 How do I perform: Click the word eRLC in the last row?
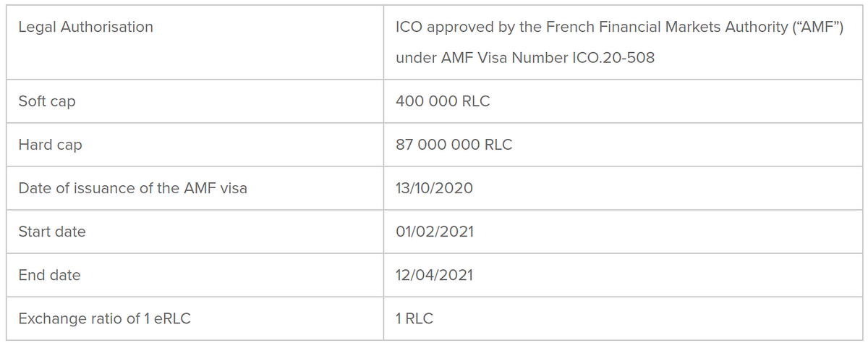174,318
